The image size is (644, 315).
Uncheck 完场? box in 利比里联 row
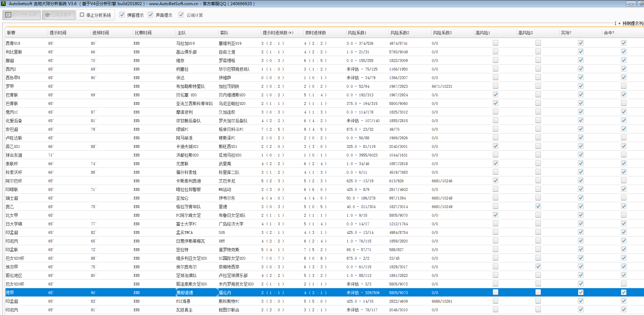tap(580, 52)
